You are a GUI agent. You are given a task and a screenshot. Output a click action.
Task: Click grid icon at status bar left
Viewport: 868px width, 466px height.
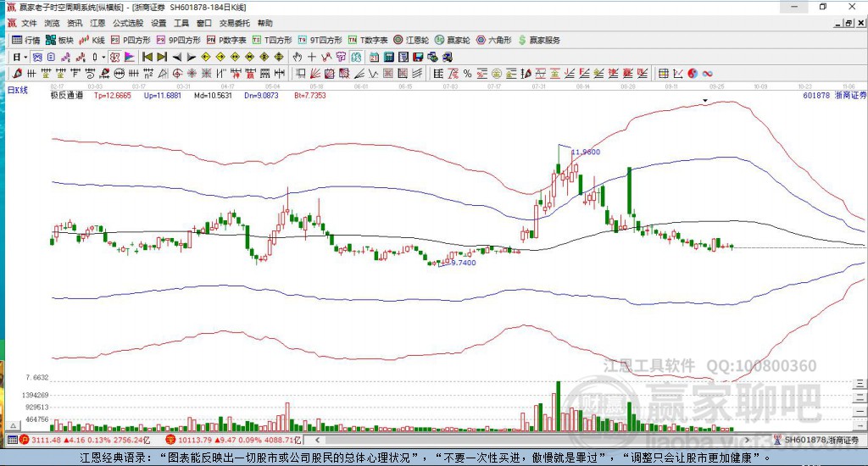click(12, 440)
